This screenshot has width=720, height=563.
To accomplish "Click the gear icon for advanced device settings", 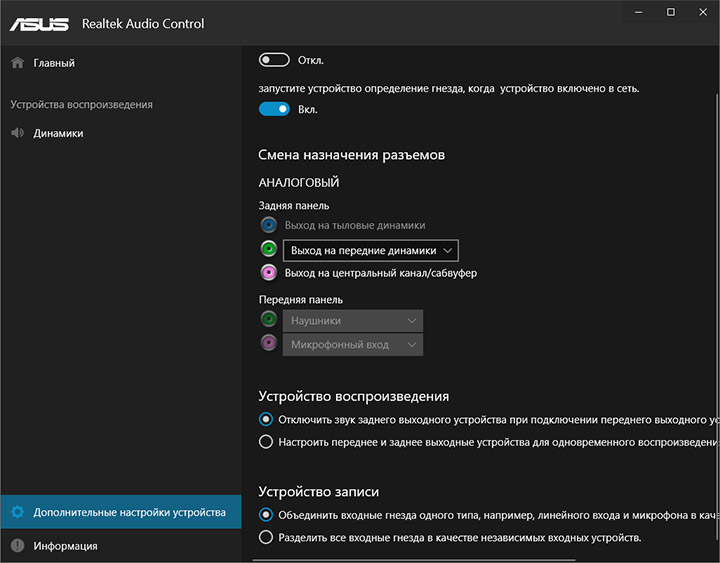I will pyautogui.click(x=17, y=512).
